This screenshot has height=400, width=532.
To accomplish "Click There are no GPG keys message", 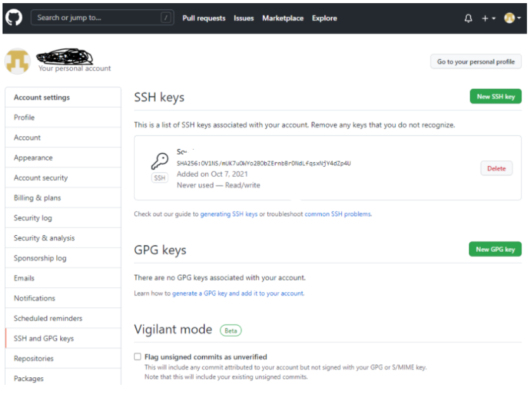I will coord(220,278).
